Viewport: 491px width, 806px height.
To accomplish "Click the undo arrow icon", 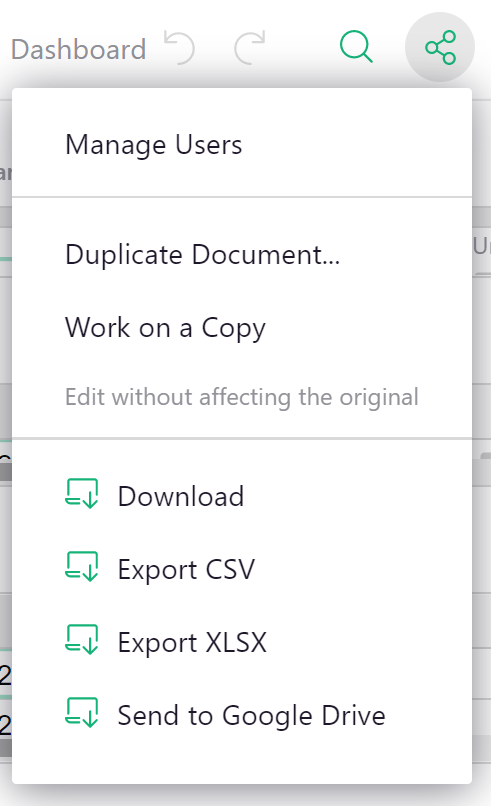I will coord(179,48).
